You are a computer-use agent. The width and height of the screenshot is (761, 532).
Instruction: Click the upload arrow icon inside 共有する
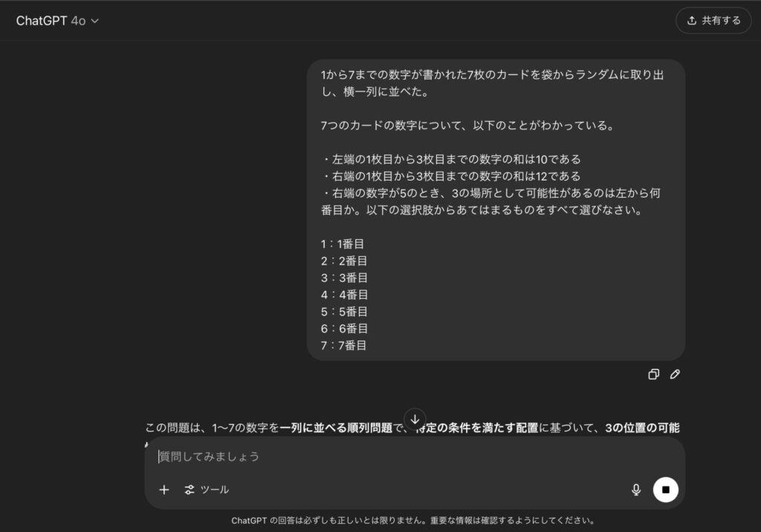tap(692, 21)
